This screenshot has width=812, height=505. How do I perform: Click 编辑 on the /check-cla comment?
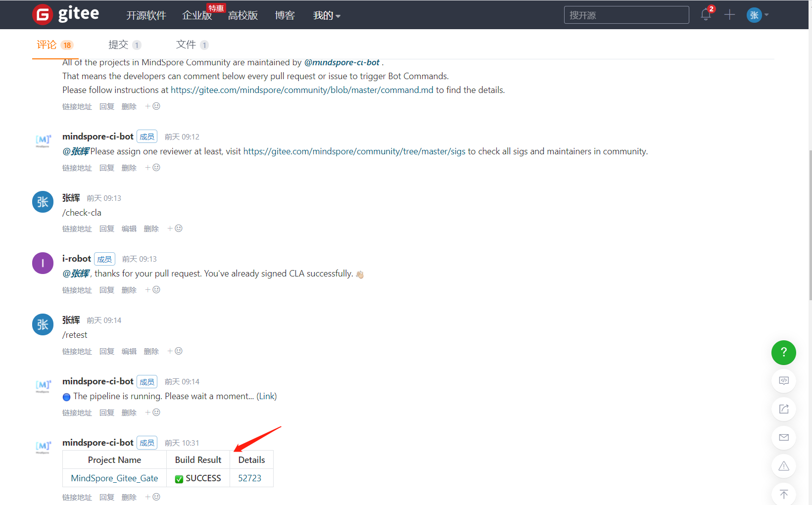pyautogui.click(x=129, y=229)
